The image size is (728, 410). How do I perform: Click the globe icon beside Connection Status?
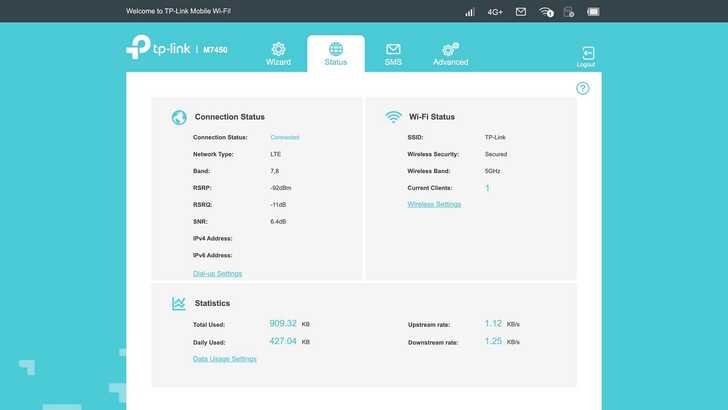[179, 117]
